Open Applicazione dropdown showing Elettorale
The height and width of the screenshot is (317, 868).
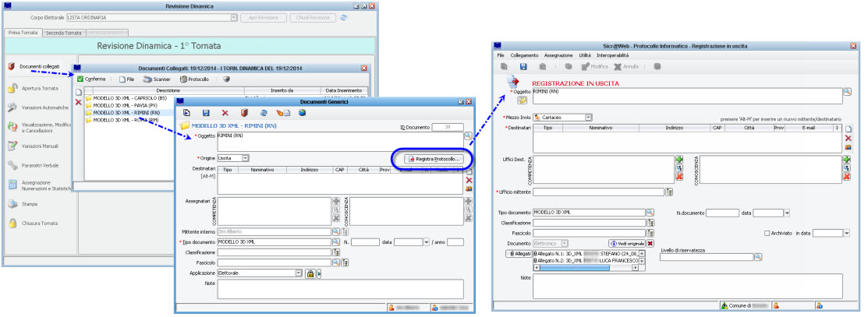coord(299,273)
